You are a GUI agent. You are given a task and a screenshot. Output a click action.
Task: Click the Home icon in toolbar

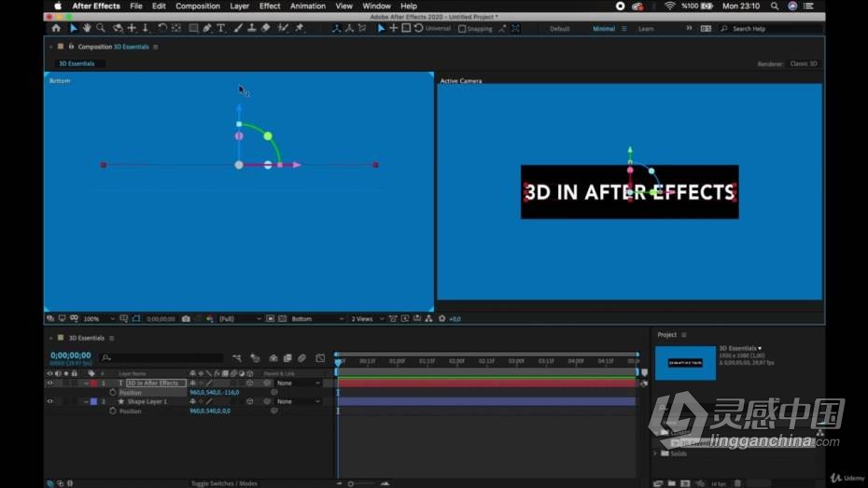coord(56,28)
